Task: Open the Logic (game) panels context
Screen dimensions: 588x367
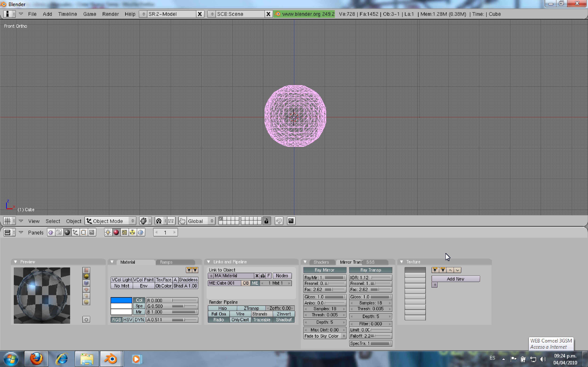Action: coord(51,233)
